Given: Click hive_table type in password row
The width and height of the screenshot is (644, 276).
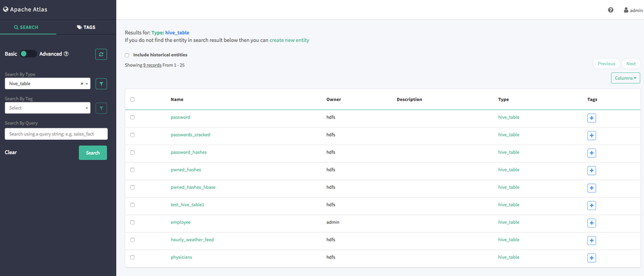Looking at the screenshot, I should click(x=509, y=117).
